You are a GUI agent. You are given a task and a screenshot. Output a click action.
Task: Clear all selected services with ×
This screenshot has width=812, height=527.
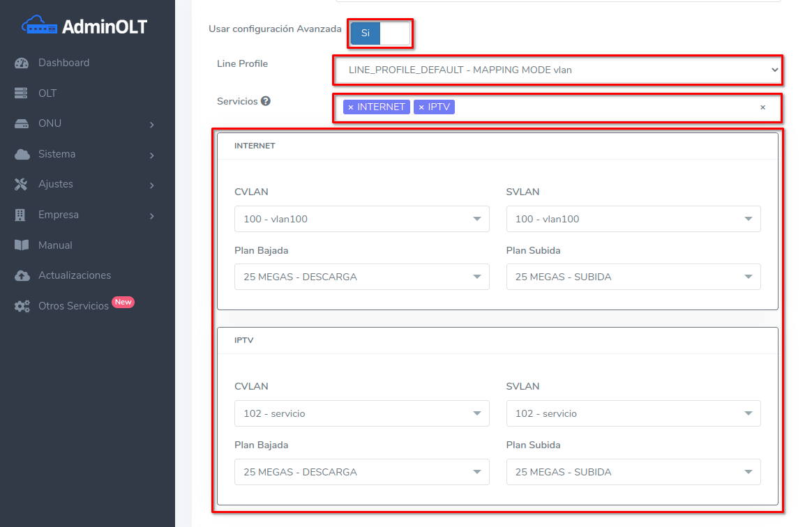tap(762, 107)
